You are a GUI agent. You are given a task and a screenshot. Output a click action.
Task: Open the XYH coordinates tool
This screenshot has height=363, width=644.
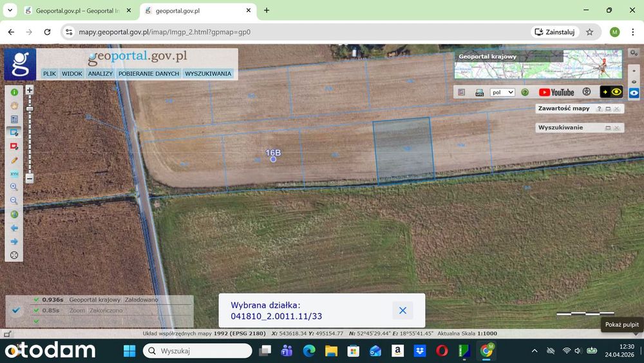click(x=14, y=173)
